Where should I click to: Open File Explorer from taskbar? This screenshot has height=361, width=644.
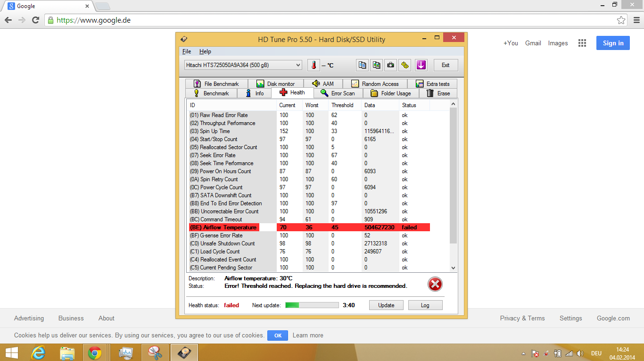(67, 353)
